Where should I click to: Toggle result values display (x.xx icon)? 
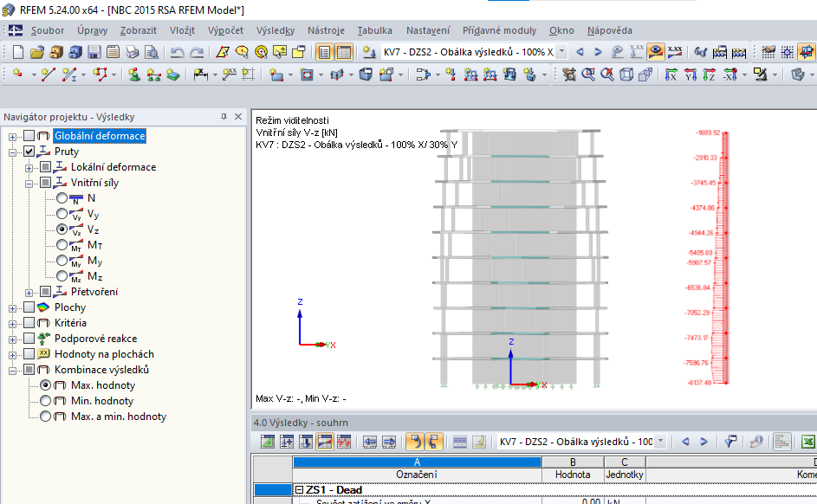[675, 52]
